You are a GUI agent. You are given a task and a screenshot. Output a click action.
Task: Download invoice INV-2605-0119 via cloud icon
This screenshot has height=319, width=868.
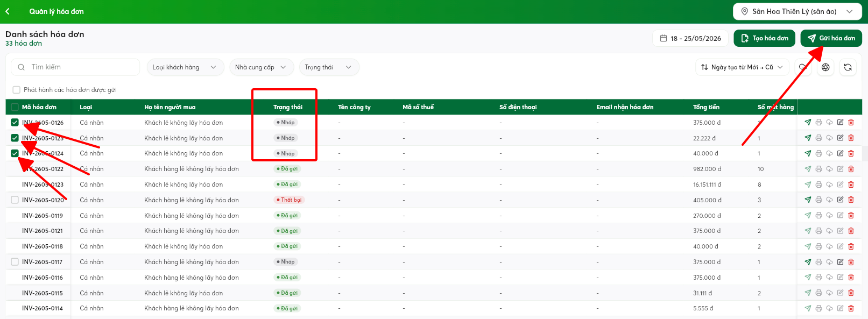(829, 216)
